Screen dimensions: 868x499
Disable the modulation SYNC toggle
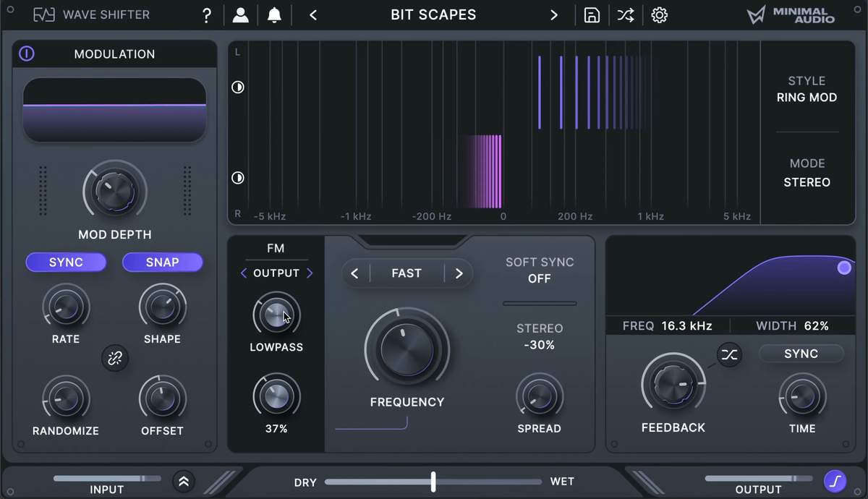tap(66, 262)
